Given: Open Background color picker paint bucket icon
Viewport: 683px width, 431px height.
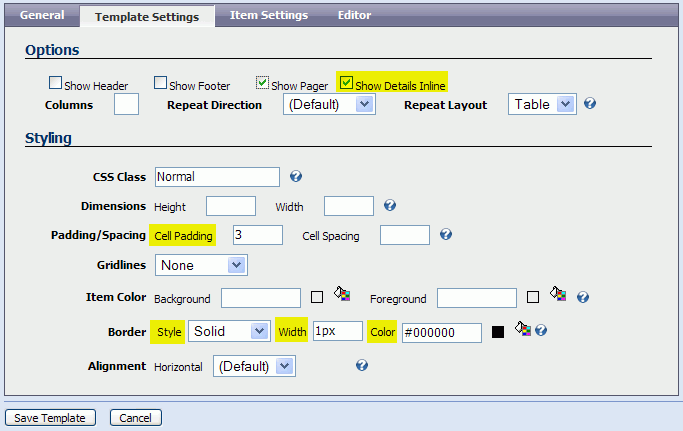Looking at the screenshot, I should pos(342,294).
